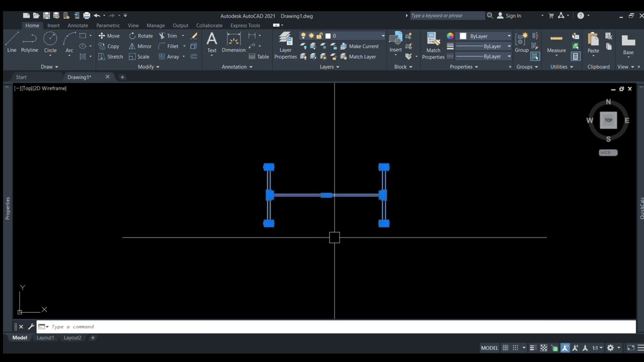Switch to the Insert ribbon tab

click(x=53, y=26)
